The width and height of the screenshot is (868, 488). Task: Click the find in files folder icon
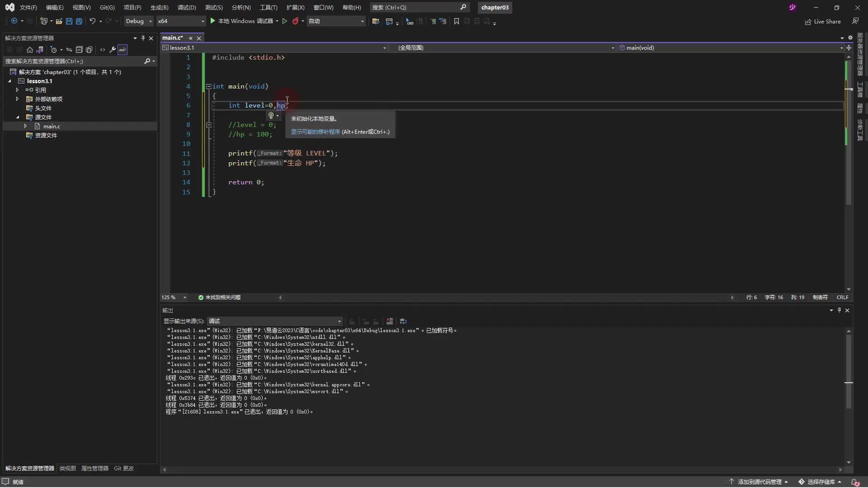375,21
